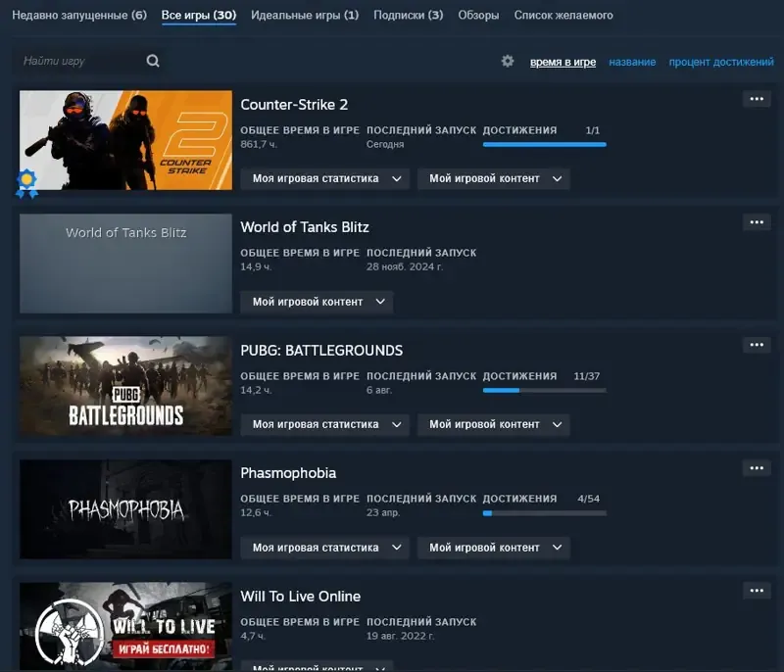
Task: Expand PUBG 'Мой игровой контент' dropdown
Action: [x=494, y=425]
